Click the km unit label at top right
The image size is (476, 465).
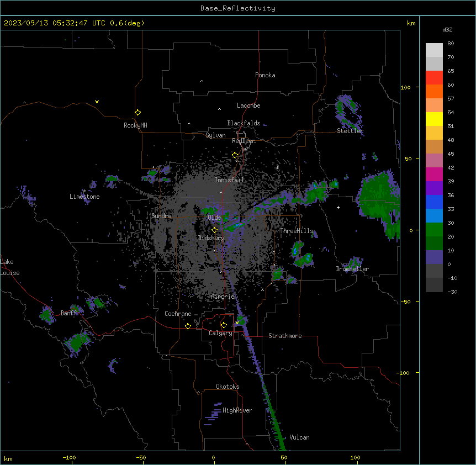point(411,23)
